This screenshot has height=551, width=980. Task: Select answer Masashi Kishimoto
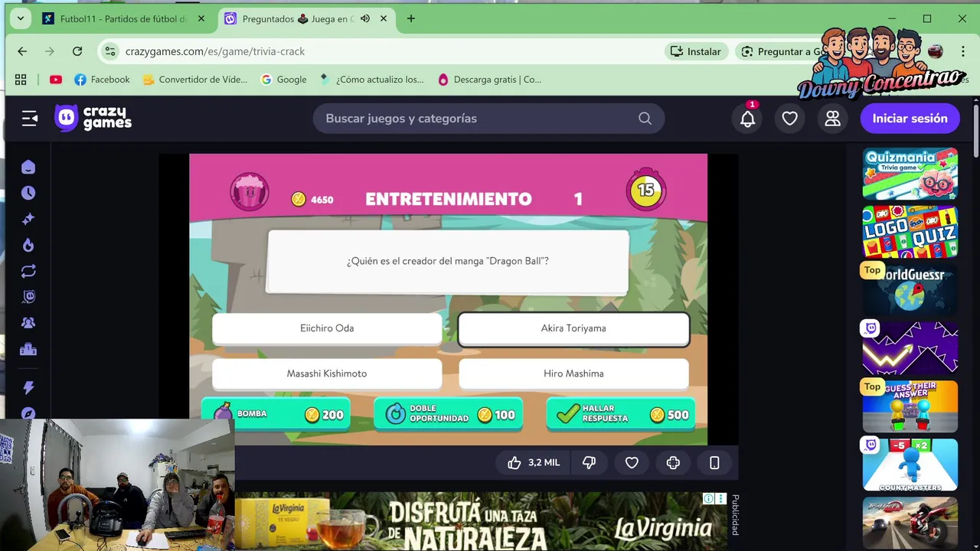[327, 373]
